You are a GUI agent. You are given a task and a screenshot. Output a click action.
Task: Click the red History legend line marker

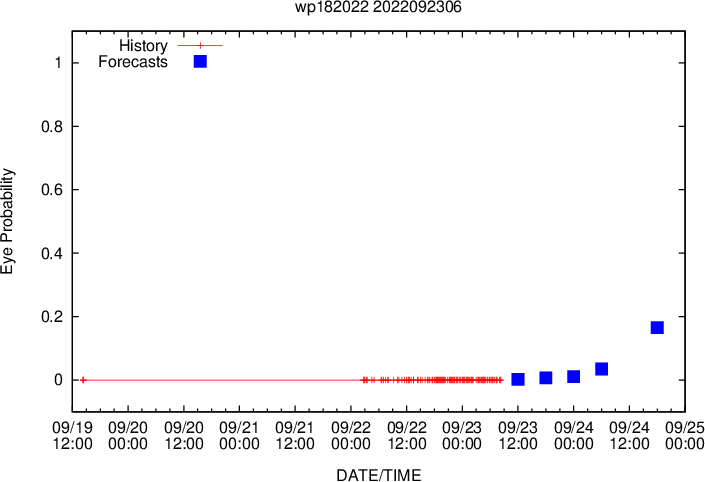pos(201,45)
